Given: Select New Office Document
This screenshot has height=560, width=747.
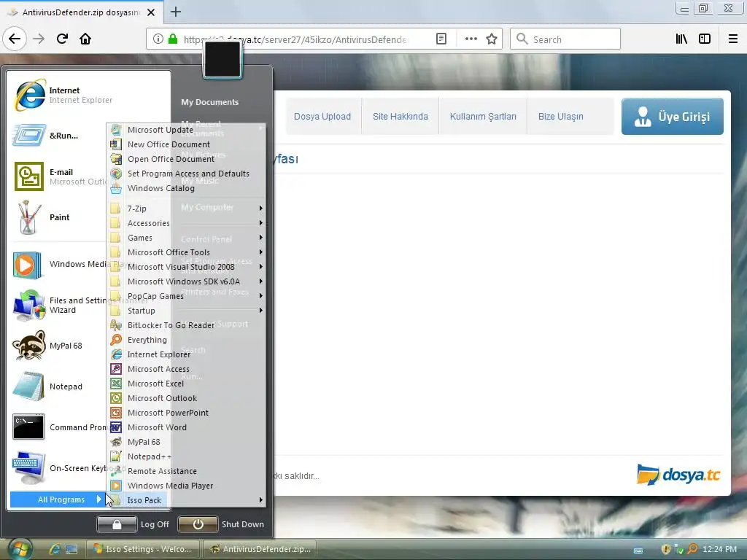Looking at the screenshot, I should 186,144.
